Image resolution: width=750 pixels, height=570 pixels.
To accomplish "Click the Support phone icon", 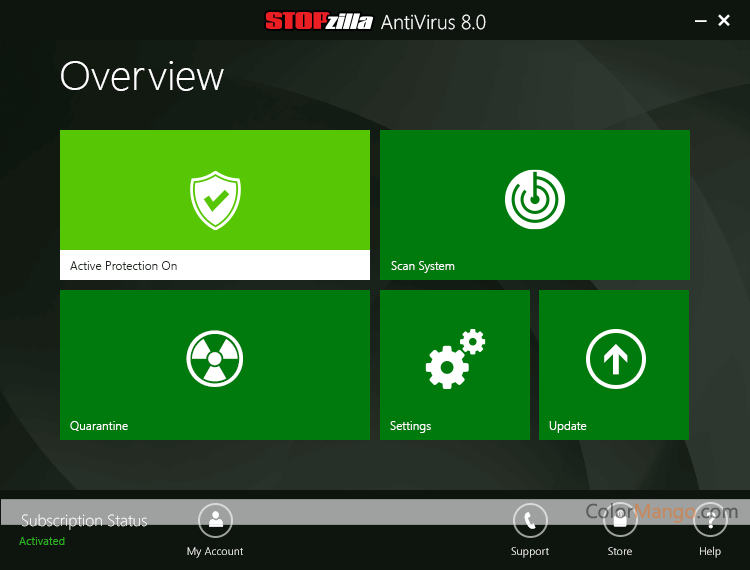I will (x=530, y=520).
